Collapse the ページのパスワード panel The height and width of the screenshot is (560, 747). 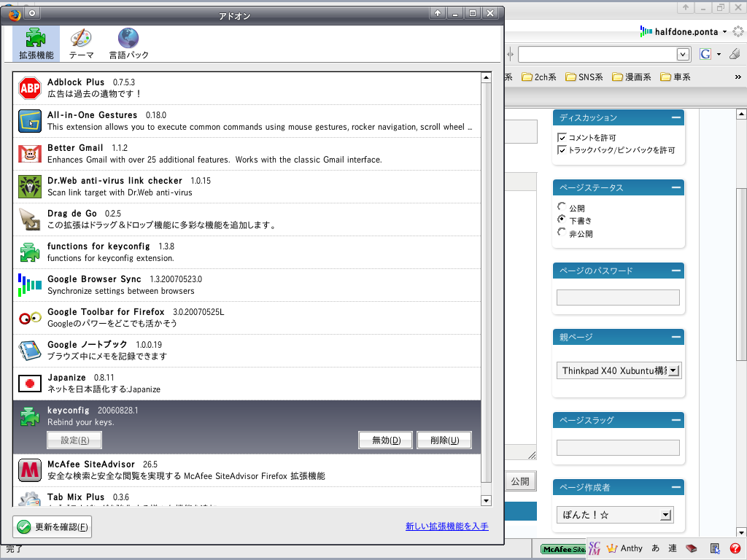[676, 271]
